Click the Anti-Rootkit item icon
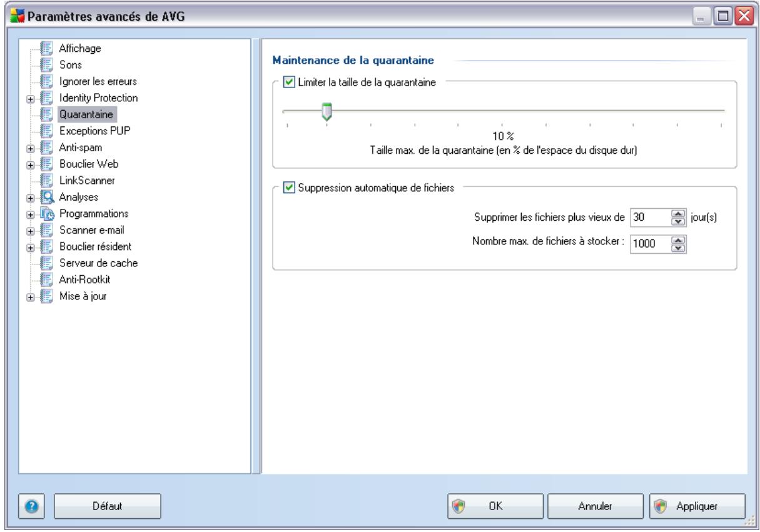Screen dimensions: 760x532 click(46, 279)
